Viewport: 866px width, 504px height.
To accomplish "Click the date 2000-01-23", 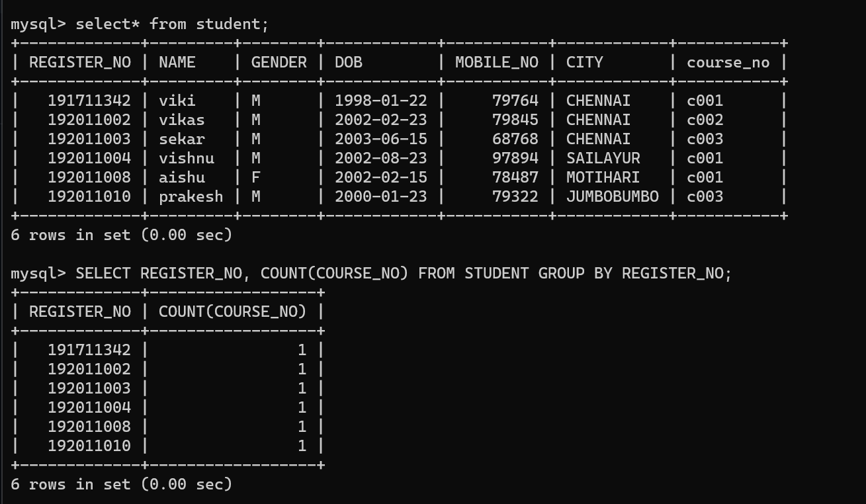I will click(381, 196).
